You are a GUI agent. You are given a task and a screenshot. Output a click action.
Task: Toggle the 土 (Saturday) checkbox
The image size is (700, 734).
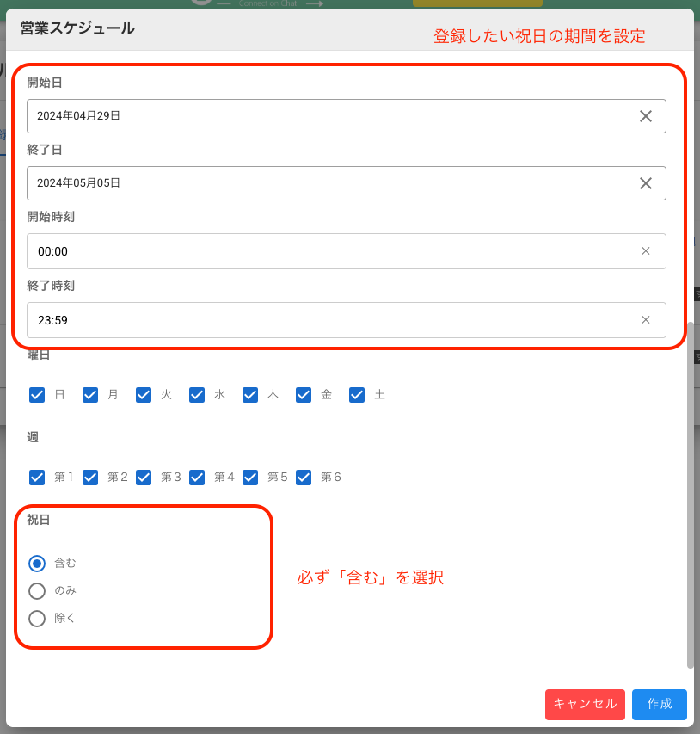[357, 394]
